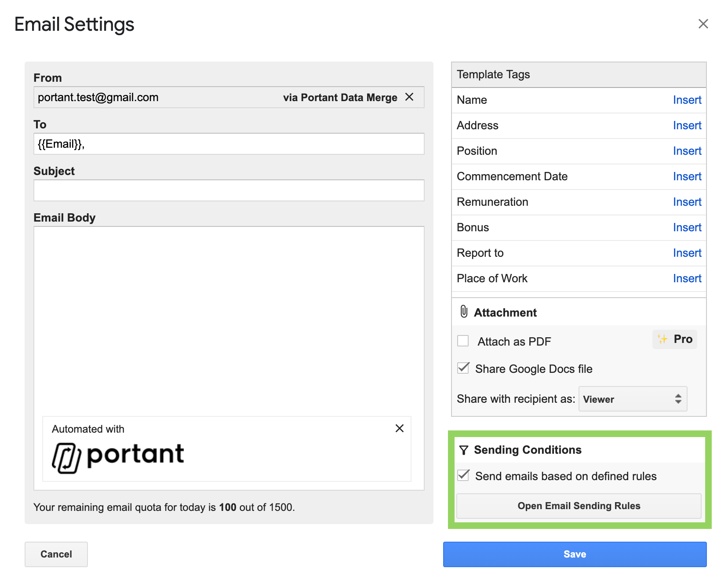
Task: Remove the via Portant Data Merge sender
Action: pyautogui.click(x=409, y=97)
